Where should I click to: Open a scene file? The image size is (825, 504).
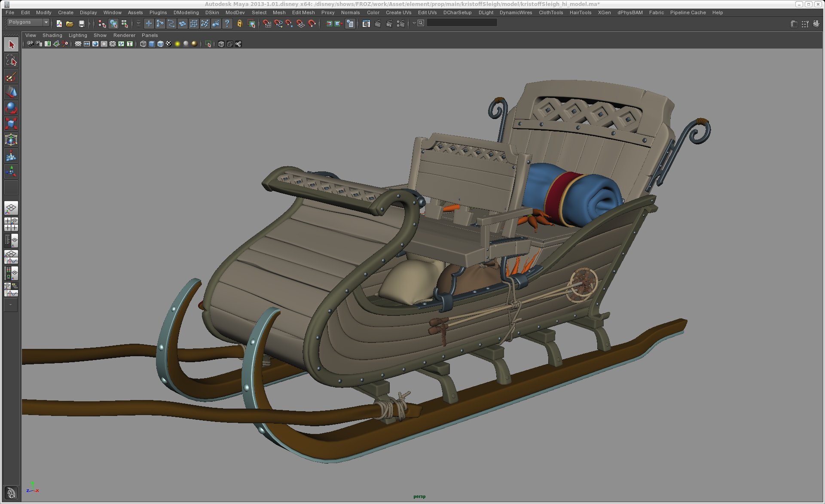[70, 24]
